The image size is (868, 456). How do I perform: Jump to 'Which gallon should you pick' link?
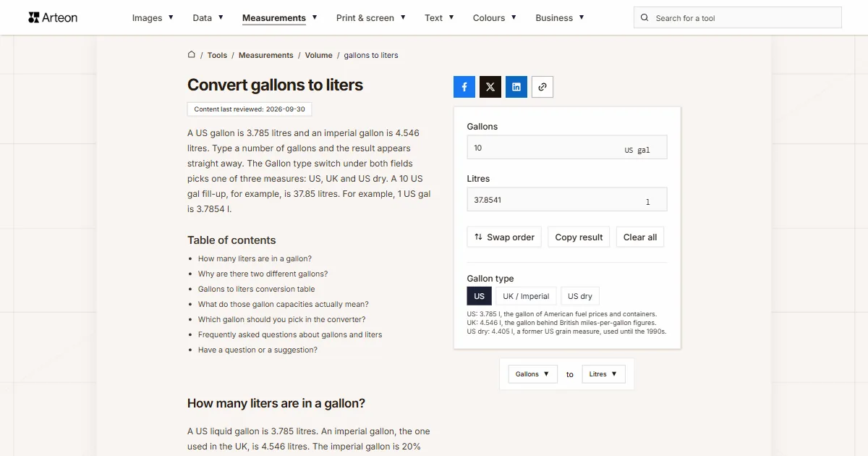(282, 319)
